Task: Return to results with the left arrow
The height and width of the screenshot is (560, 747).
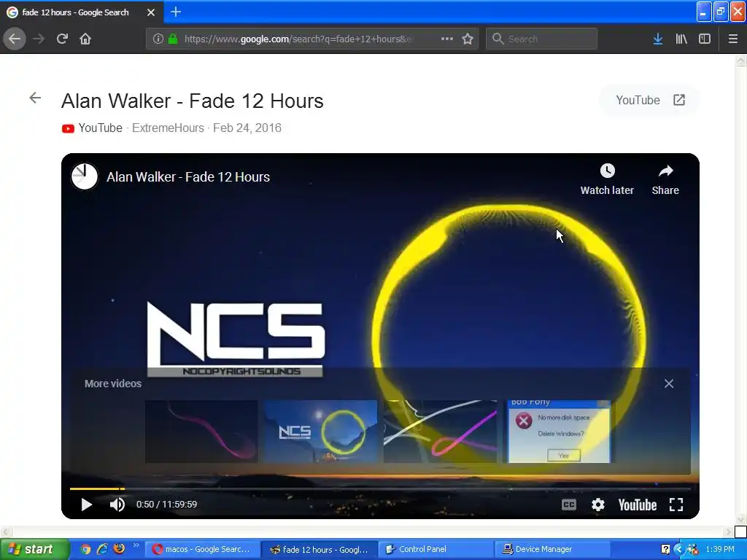Action: [35, 98]
